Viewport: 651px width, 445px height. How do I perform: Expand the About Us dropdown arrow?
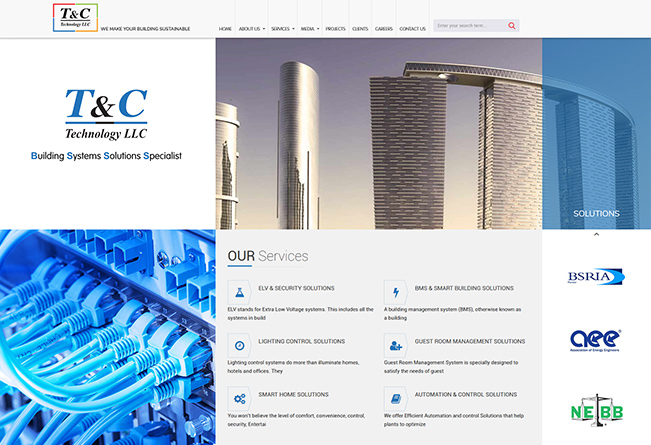tap(264, 29)
